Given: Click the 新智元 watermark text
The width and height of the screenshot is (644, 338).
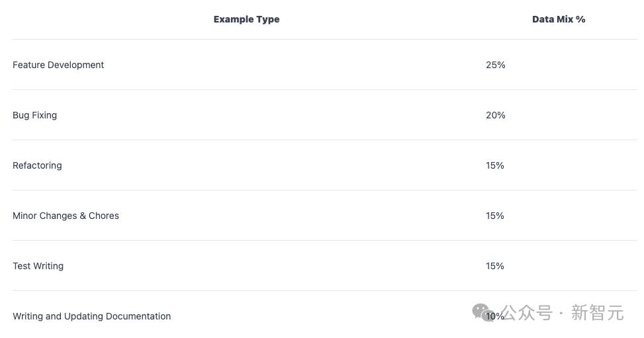Looking at the screenshot, I should coord(598,313).
